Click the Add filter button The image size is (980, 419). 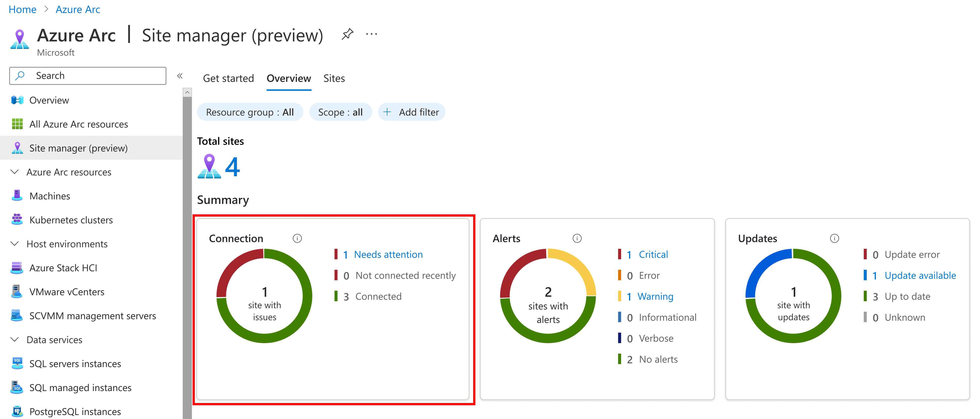coord(412,112)
